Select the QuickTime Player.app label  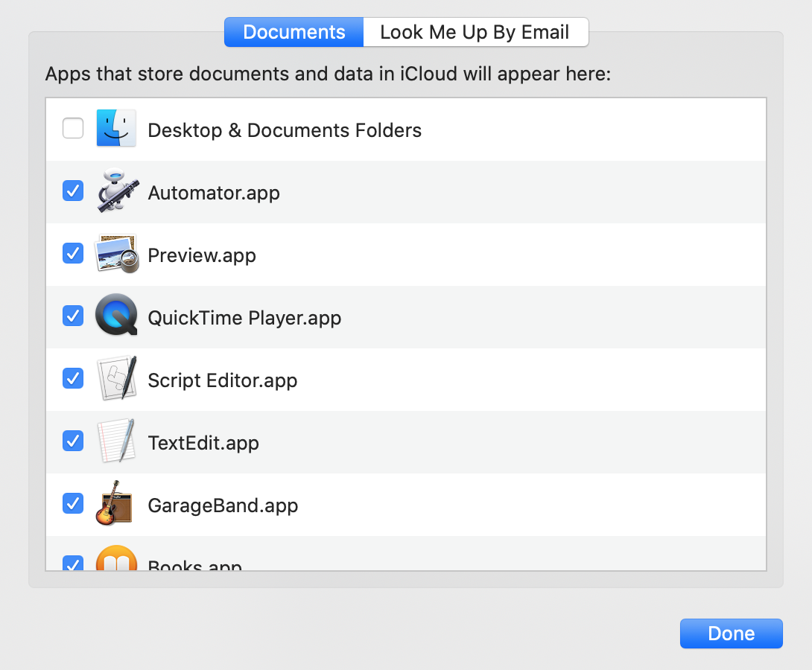pos(244,318)
